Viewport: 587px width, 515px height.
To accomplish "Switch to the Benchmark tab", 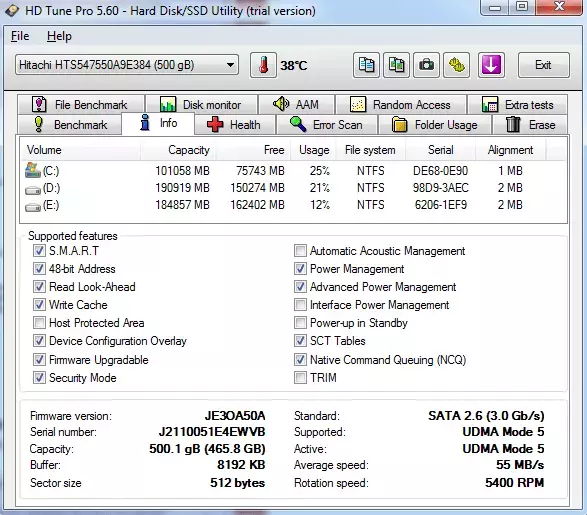I will 70,124.
